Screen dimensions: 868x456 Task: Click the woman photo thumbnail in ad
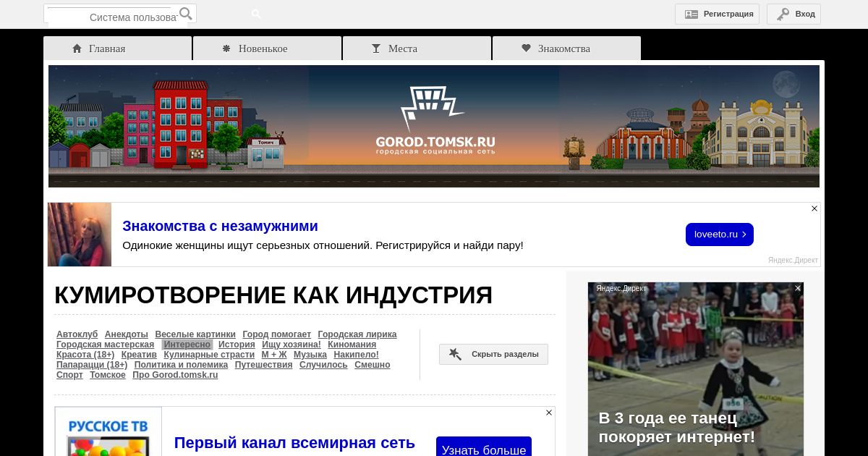coord(80,235)
